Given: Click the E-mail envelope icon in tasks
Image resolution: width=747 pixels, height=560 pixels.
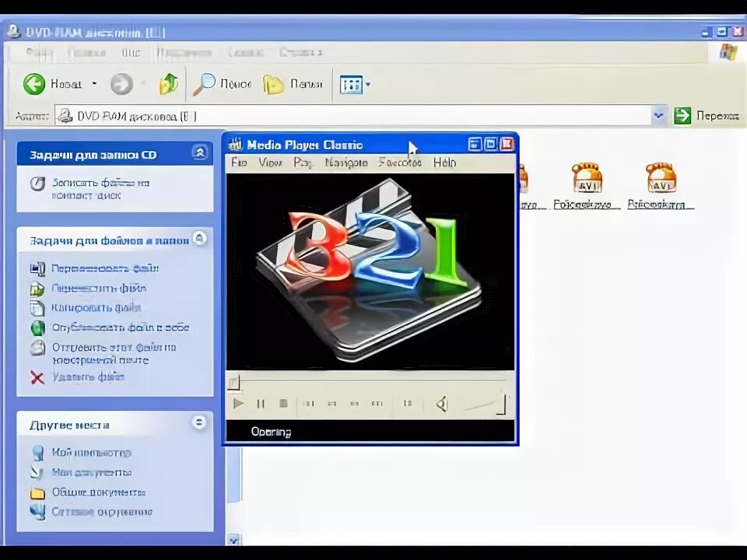Looking at the screenshot, I should point(37,348).
